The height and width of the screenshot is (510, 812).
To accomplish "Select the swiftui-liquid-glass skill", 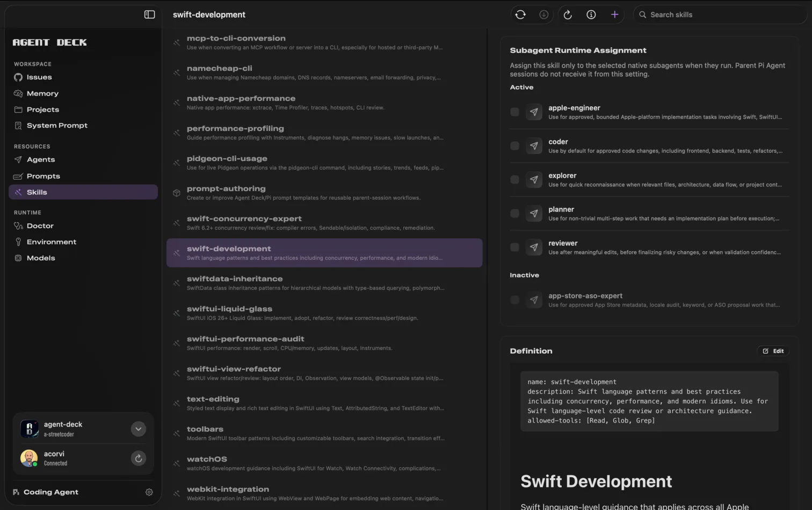I will (324, 313).
